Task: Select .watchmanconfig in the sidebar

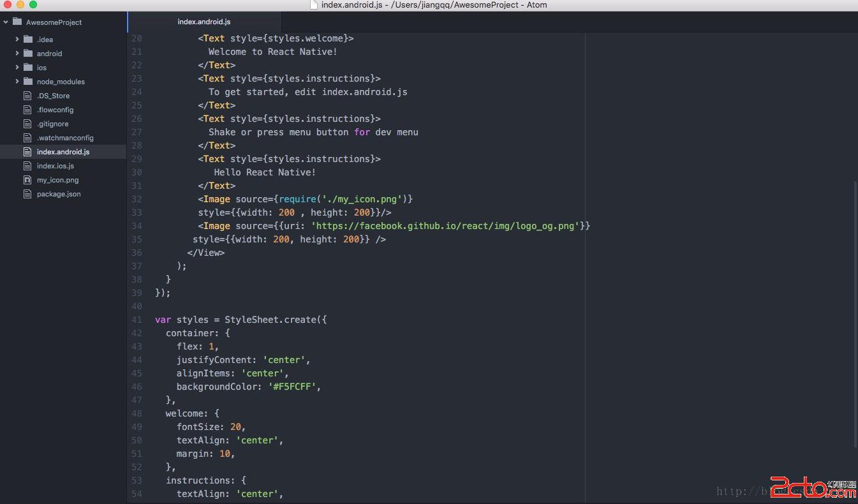Action: (64, 138)
